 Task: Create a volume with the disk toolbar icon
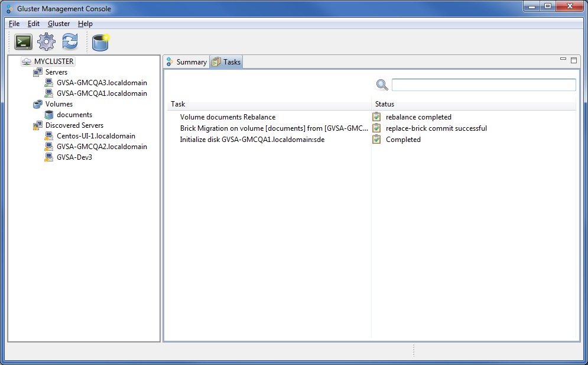pos(100,41)
